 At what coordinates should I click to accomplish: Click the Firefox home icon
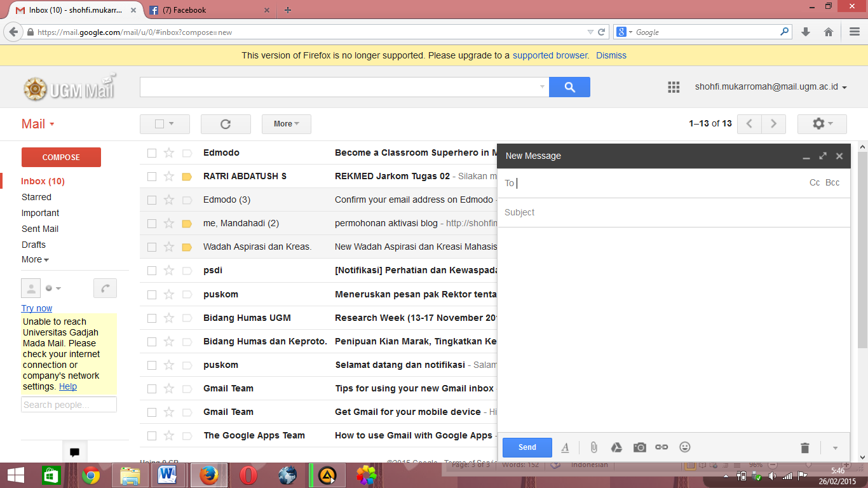(x=829, y=32)
